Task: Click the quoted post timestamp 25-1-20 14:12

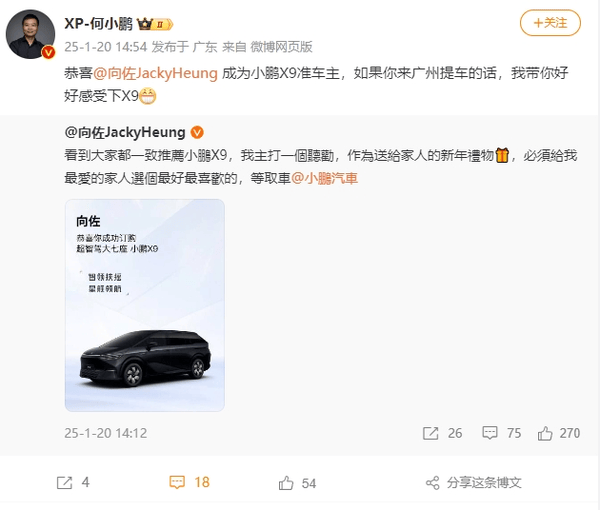Action: pos(106,433)
